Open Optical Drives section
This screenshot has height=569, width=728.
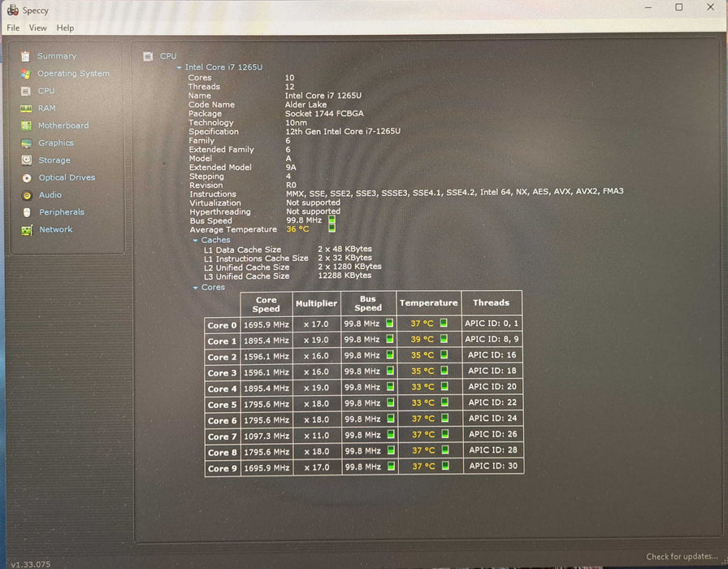point(67,177)
